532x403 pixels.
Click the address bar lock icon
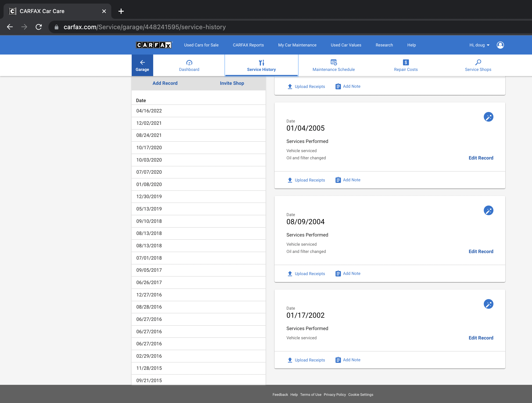coord(56,27)
